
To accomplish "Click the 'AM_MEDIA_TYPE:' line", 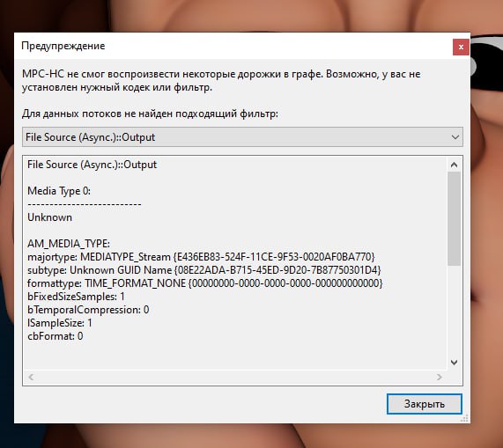I will pos(69,244).
